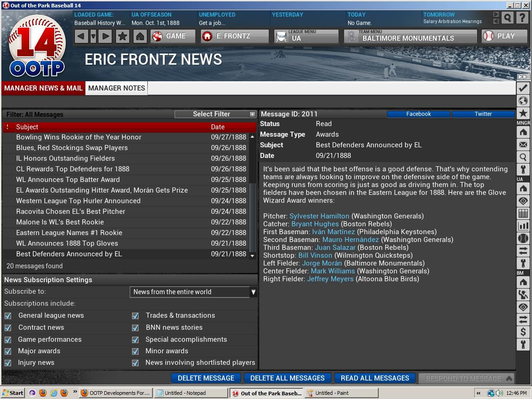Click the star bookmark icon in navigation bar
This screenshot has height=399, width=532.
click(x=122, y=36)
